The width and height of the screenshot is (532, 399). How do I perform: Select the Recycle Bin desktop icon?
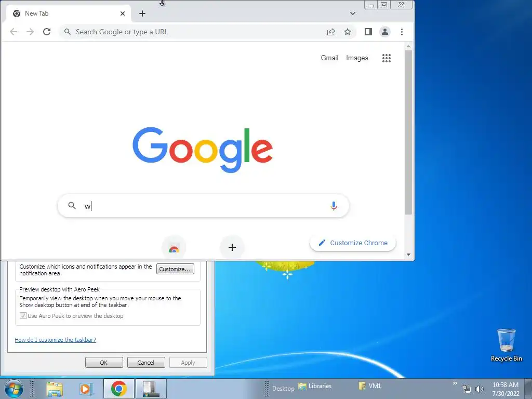(x=506, y=345)
